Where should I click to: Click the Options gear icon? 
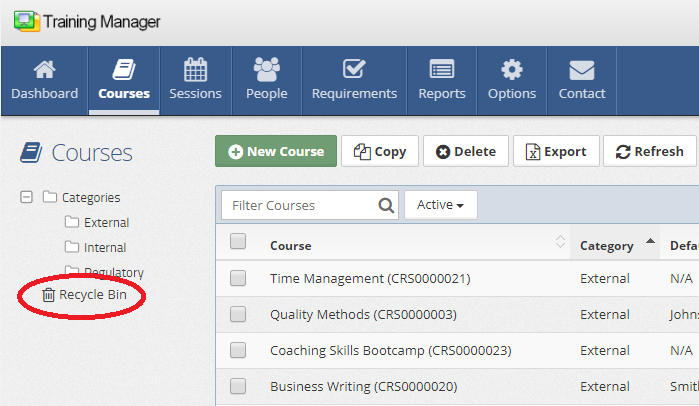512,71
